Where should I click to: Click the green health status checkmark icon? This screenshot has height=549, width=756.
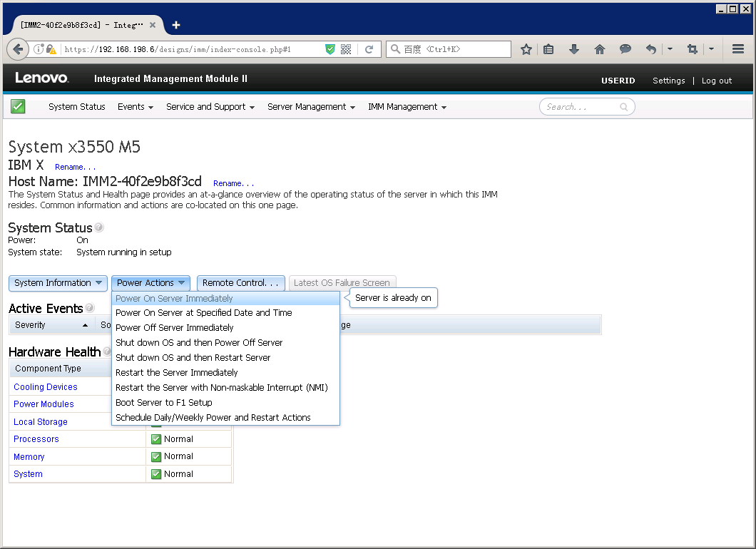click(18, 106)
